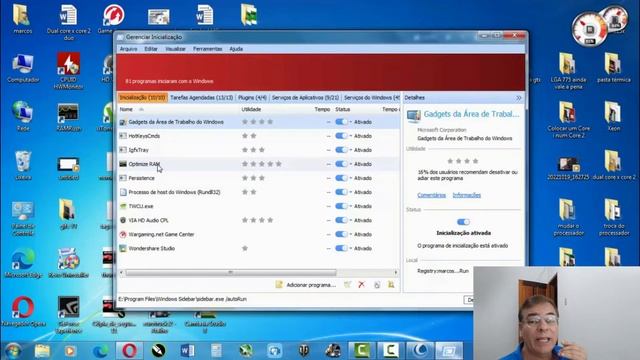Open CPUID HWMonitor desktop icon
640x360 pixels.
pos(68,71)
